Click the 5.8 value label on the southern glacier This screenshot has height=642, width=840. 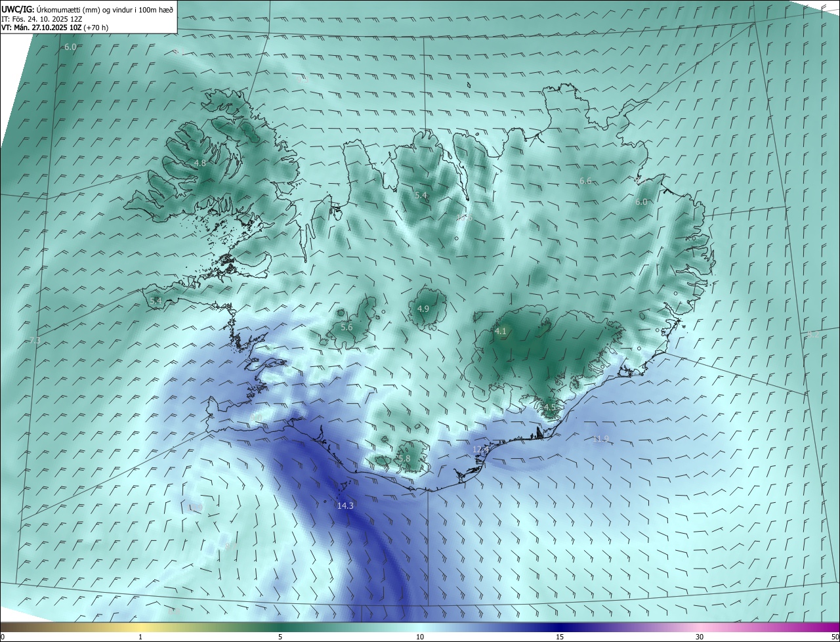[404, 458]
